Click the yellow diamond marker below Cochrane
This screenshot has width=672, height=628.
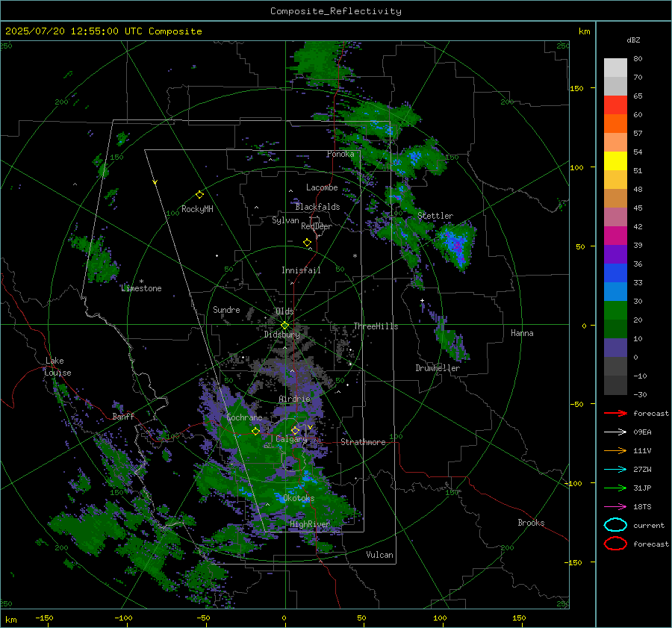256,432
